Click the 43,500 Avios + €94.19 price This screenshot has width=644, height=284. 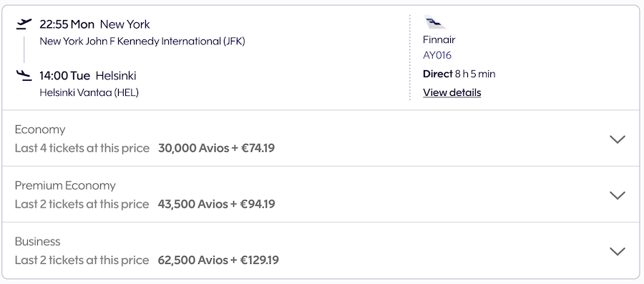216,204
